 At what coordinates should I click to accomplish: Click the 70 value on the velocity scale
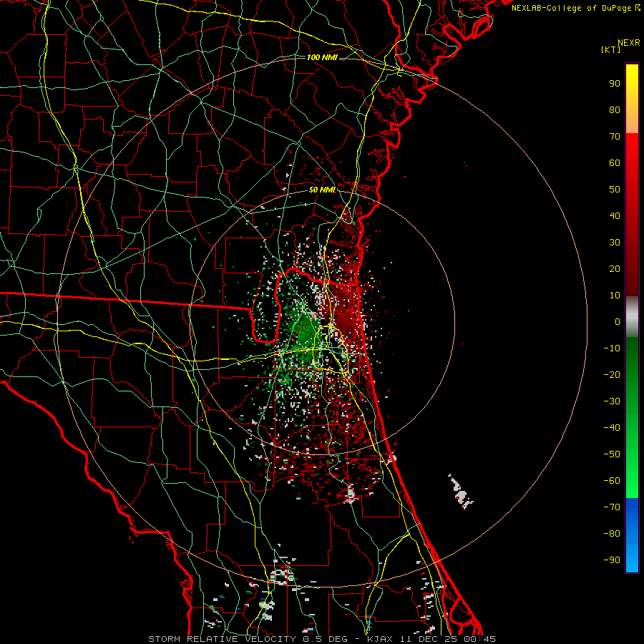tap(615, 137)
